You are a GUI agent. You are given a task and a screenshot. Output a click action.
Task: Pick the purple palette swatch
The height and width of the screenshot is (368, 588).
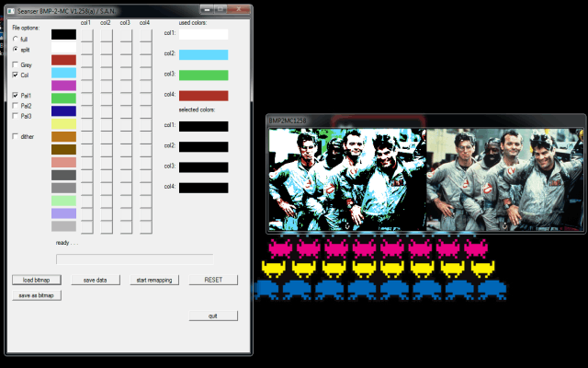point(63,86)
